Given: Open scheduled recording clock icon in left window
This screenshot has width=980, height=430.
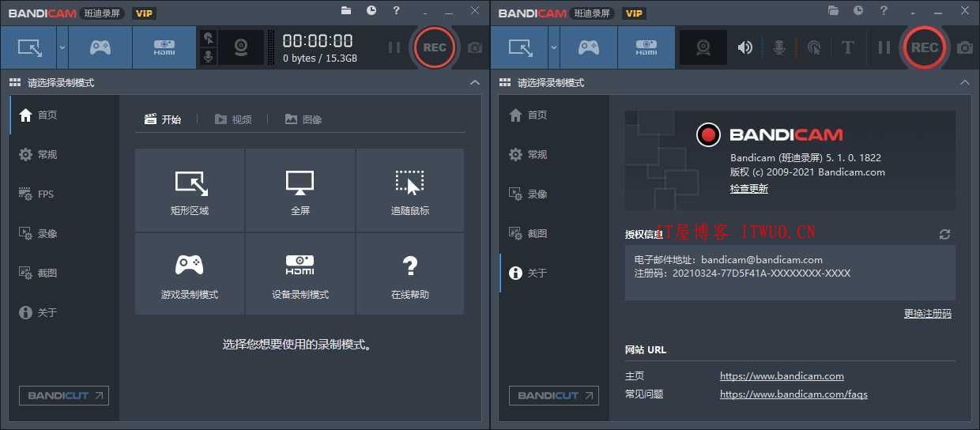Looking at the screenshot, I should click(x=371, y=10).
